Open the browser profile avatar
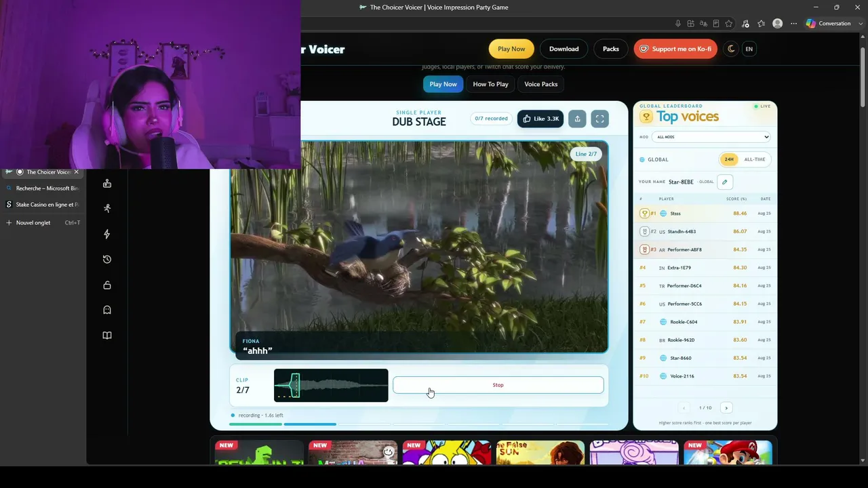 point(778,24)
